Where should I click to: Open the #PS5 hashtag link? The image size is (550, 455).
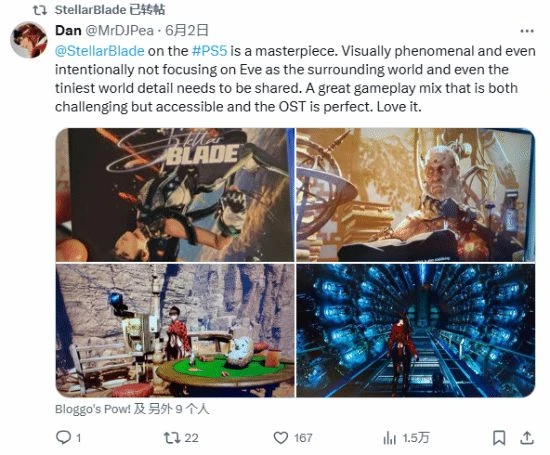210,51
